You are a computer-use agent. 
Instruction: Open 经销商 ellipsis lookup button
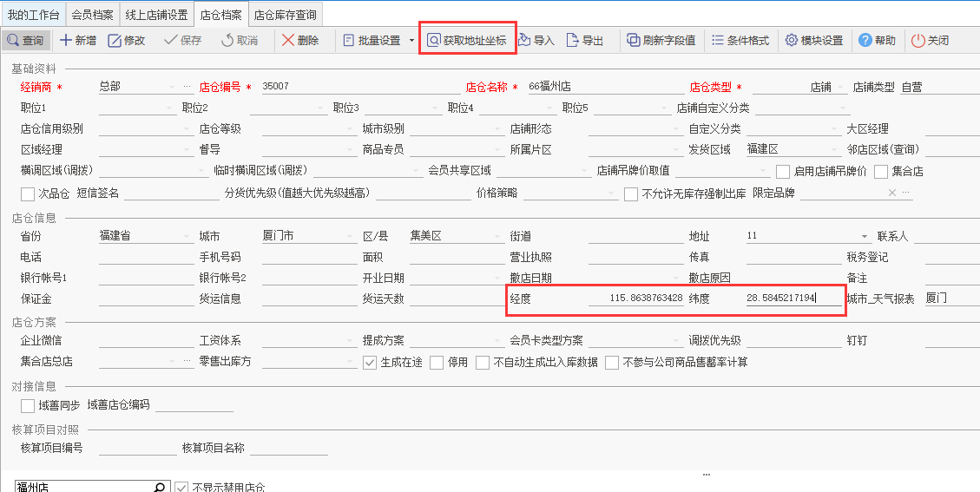186,87
